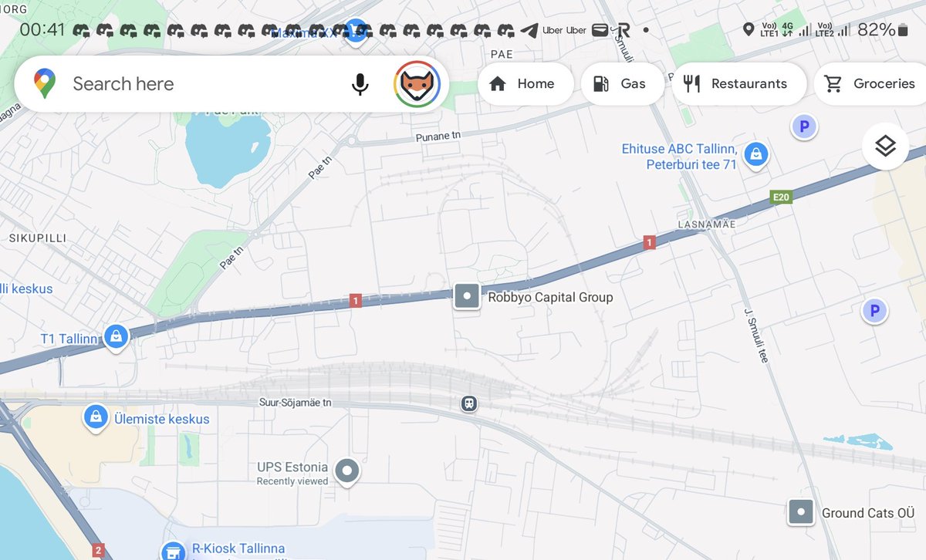Tap the route 1 badge near Lasnamäe
Viewport: 926px width, 560px height.
pyautogui.click(x=649, y=243)
